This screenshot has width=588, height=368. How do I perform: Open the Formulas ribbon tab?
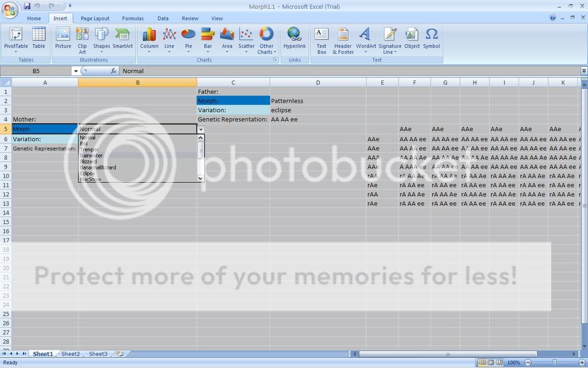coord(133,18)
